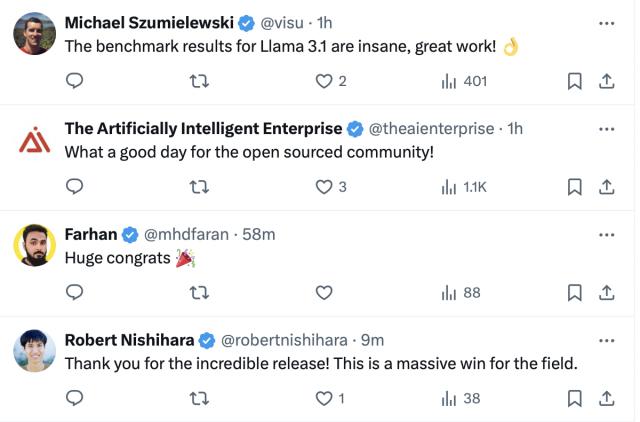640x422 pixels.
Task: Bookmark Michael Szumielewski's tweet
Action: pyautogui.click(x=574, y=81)
